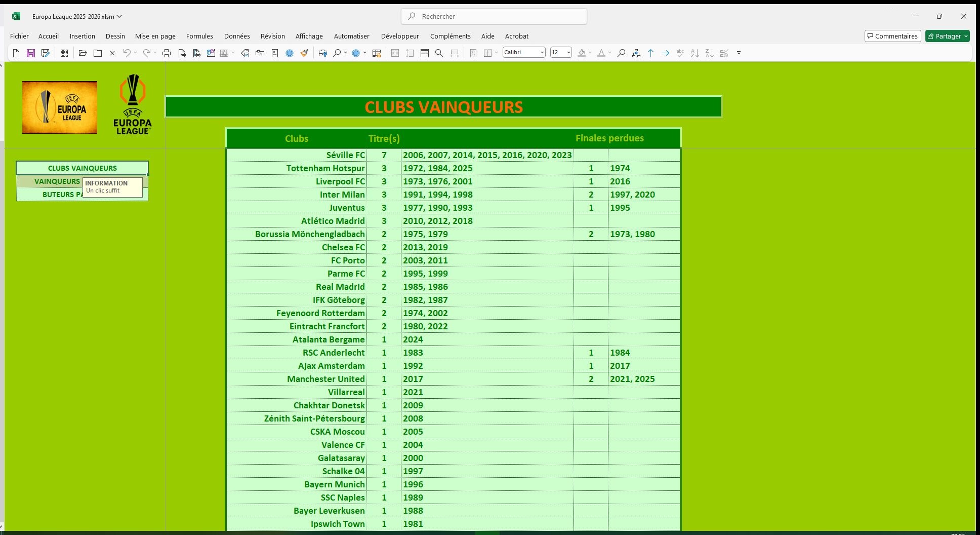Viewport: 980px width, 535px height.
Task: Expand the Partager button dropdown
Action: coord(966,36)
